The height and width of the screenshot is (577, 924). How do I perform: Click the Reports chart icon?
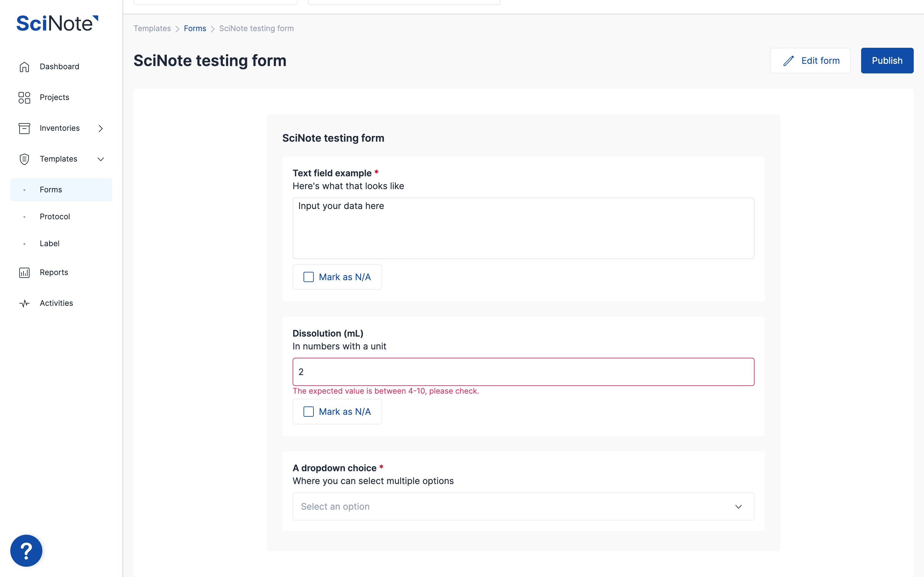coord(24,272)
